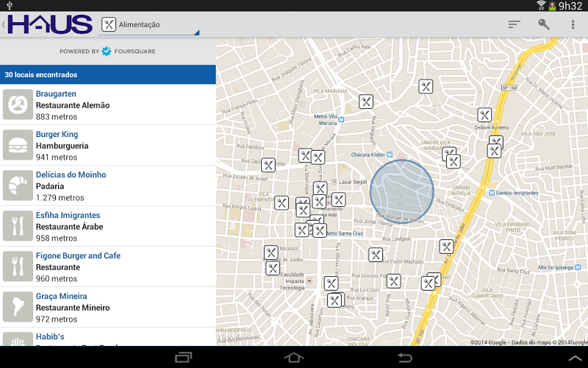Click 'Padaria' category text
The height and width of the screenshot is (368, 588).
[x=50, y=186]
